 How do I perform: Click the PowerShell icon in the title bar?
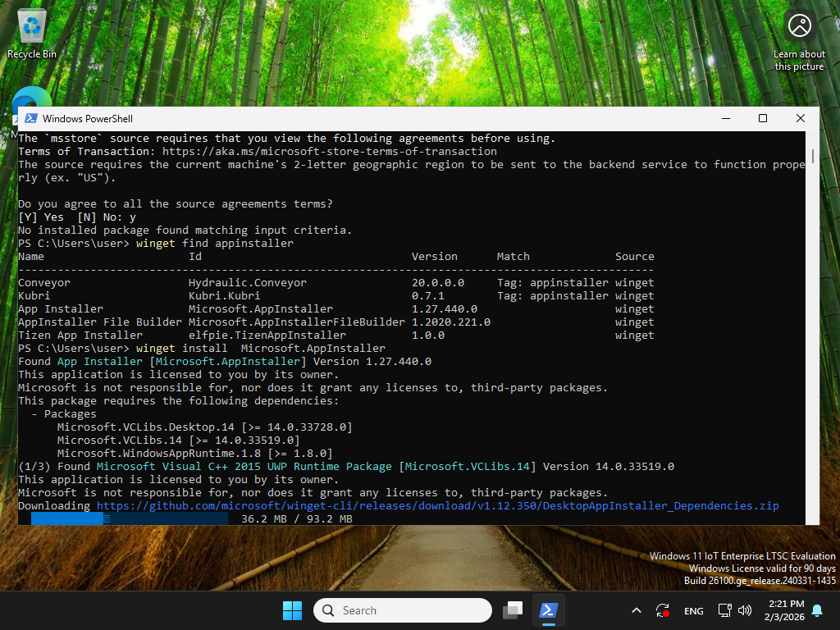[30, 118]
